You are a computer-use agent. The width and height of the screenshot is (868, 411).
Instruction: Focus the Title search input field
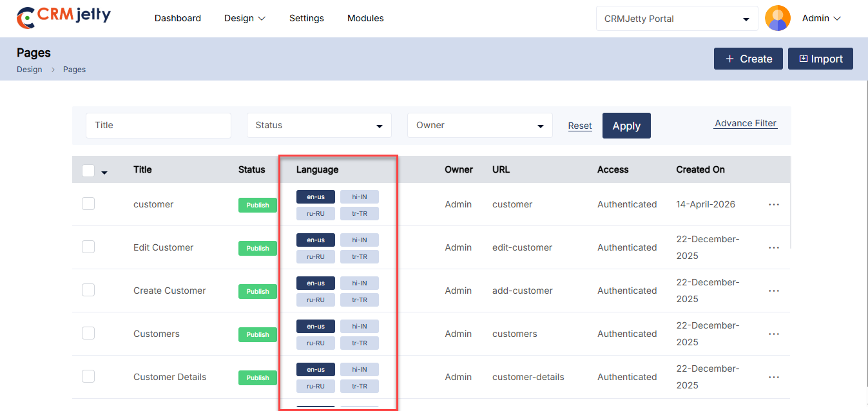(158, 126)
